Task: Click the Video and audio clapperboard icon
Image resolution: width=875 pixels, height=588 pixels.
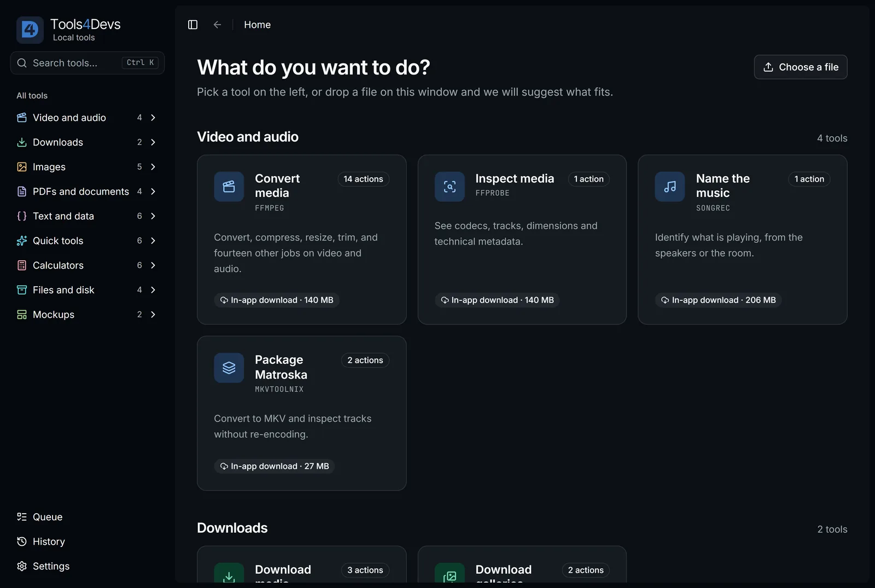Action: tap(22, 118)
